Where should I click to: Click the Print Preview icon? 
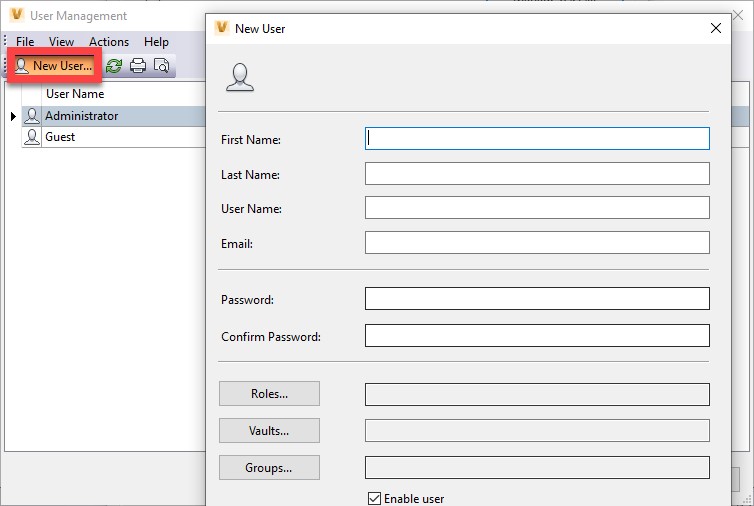pos(162,65)
